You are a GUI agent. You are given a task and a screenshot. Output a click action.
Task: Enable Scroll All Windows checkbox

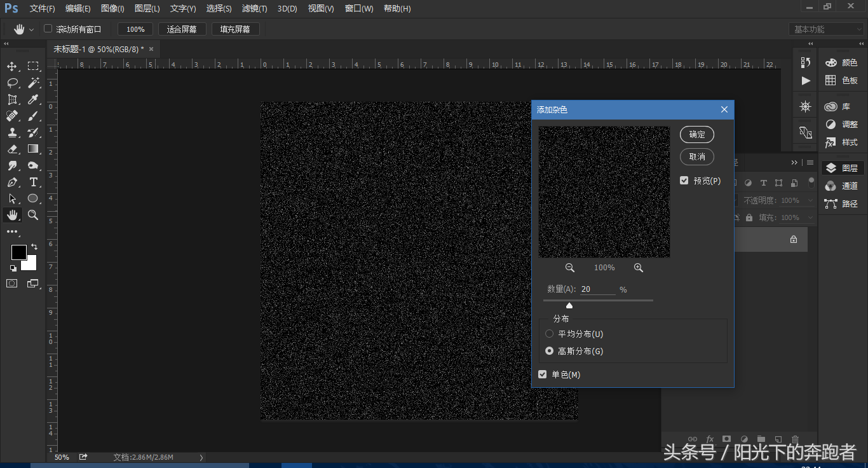point(48,29)
